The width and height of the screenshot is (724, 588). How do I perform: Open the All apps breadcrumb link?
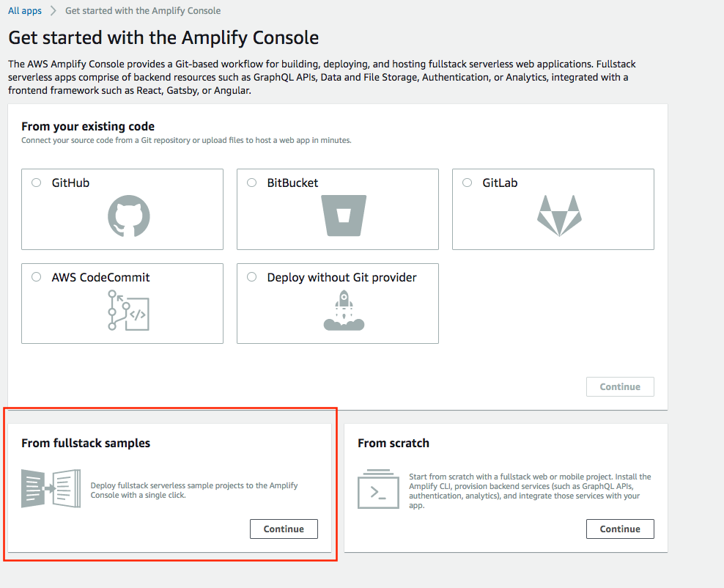pos(25,10)
